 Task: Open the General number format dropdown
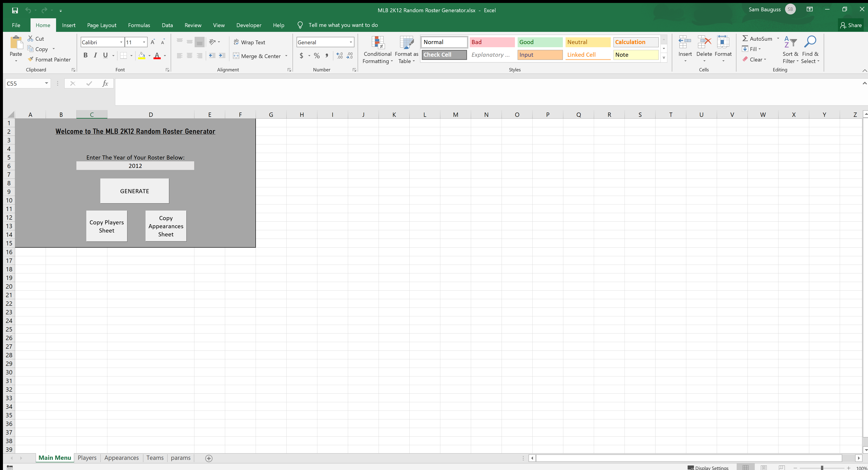click(351, 42)
